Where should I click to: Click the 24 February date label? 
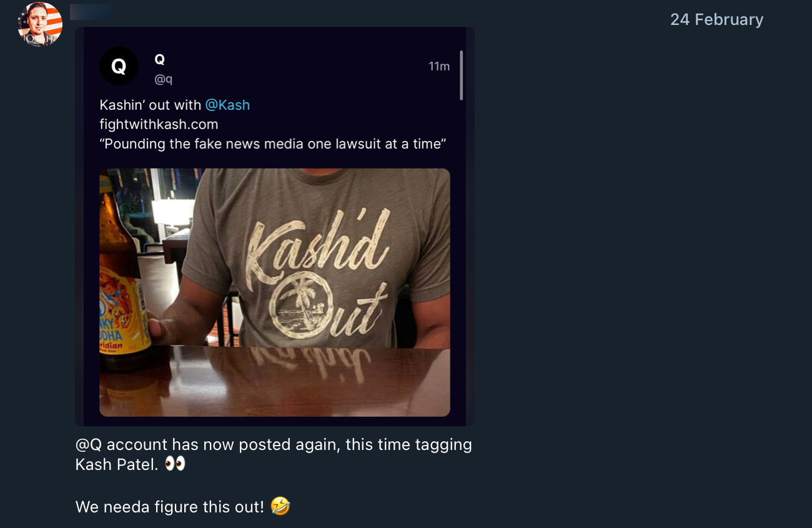716,20
